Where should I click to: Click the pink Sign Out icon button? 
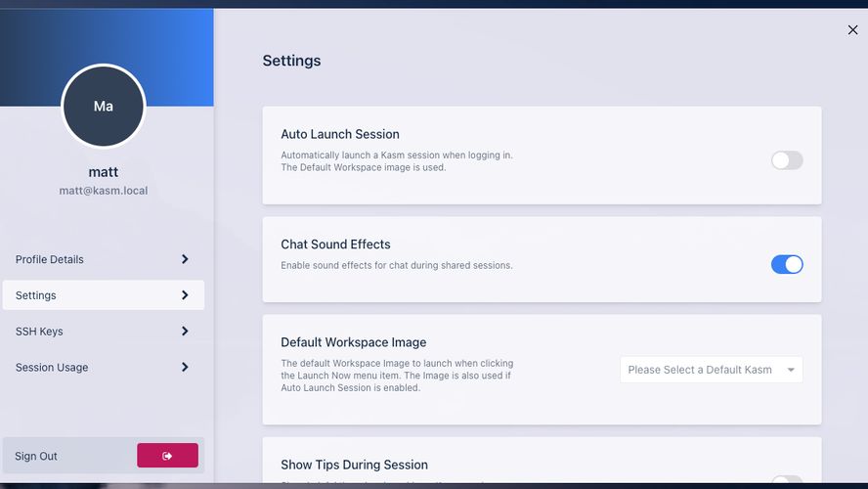click(167, 455)
